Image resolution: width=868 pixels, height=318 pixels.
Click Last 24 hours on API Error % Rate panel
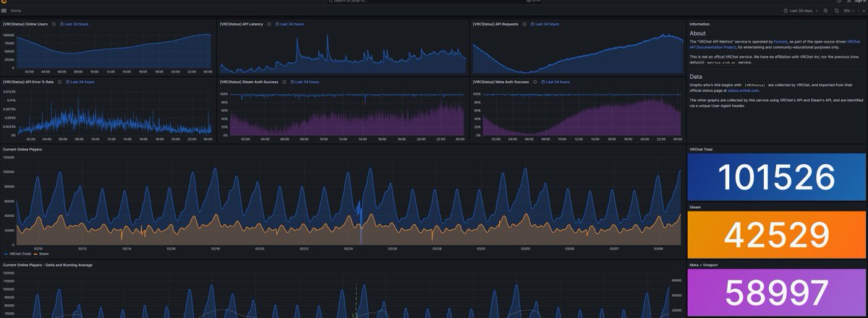80,82
